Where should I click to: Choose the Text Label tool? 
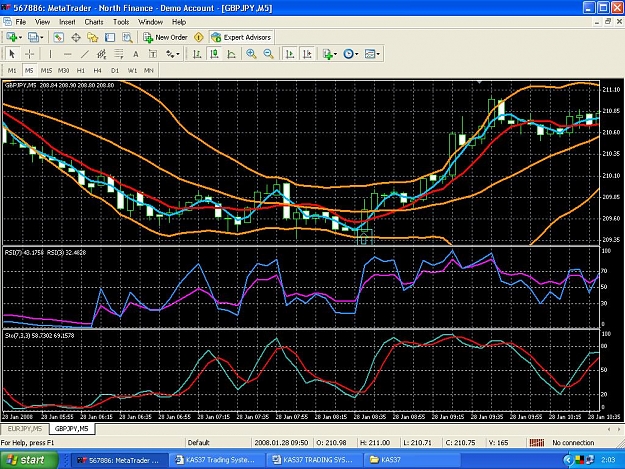coord(153,54)
